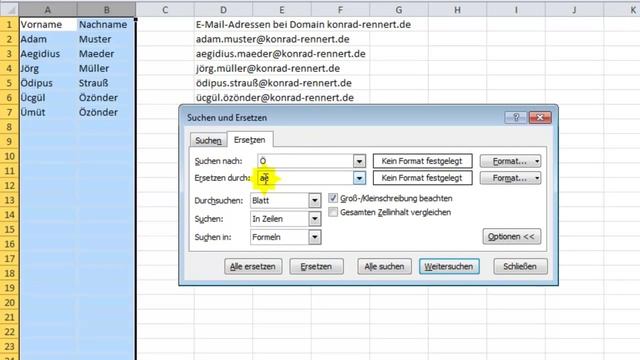Click jörg.müller@konrad-rennert.de cell
This screenshot has width=640, height=360.
268,69
